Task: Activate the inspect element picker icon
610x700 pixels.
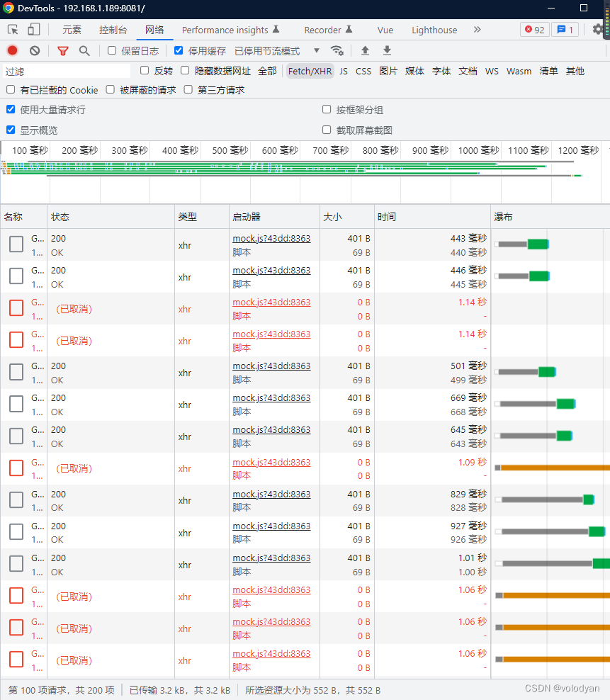Action: (13, 30)
